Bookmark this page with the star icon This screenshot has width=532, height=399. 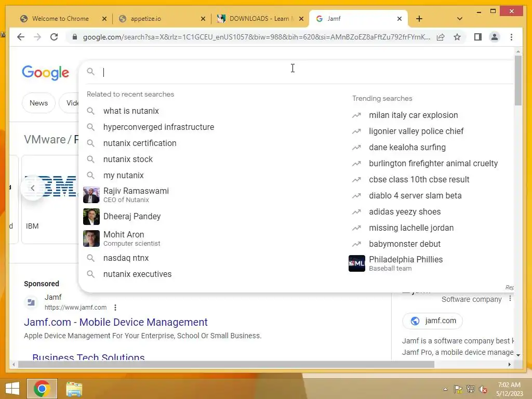coord(457,37)
